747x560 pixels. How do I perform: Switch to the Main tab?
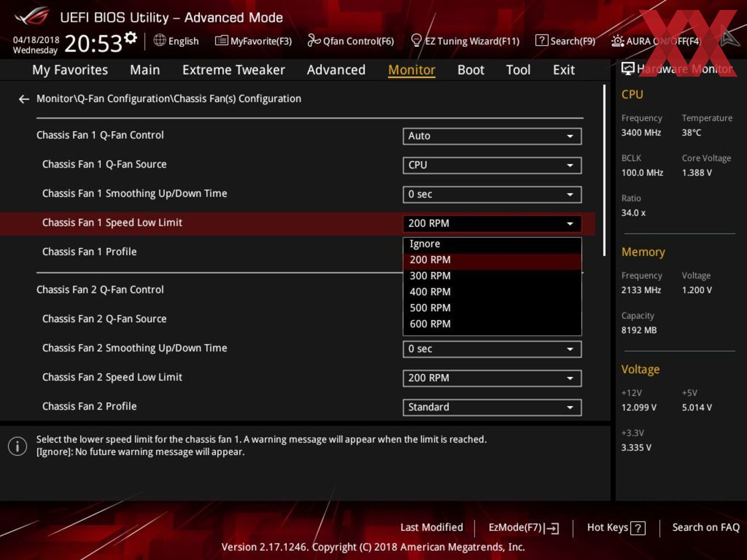point(145,70)
